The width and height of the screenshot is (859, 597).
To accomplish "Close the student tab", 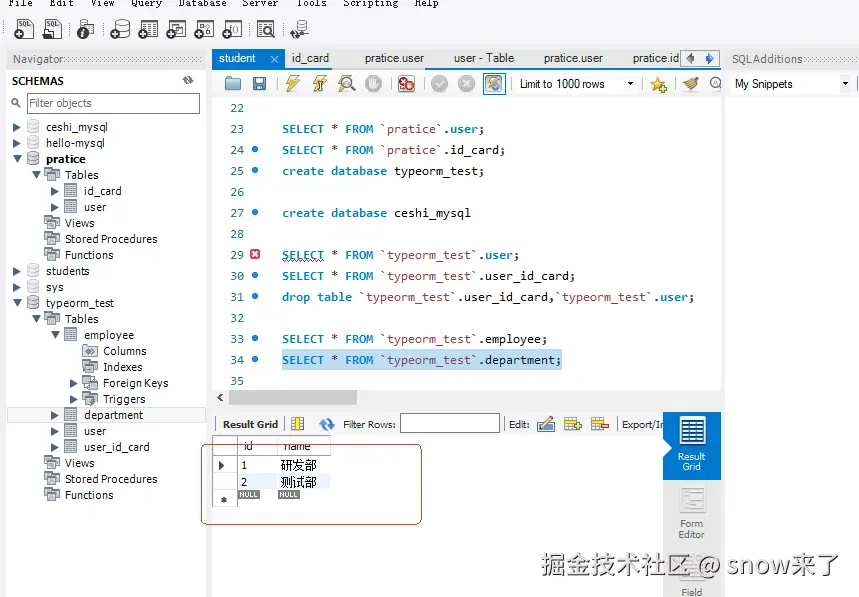I will pyautogui.click(x=274, y=59).
